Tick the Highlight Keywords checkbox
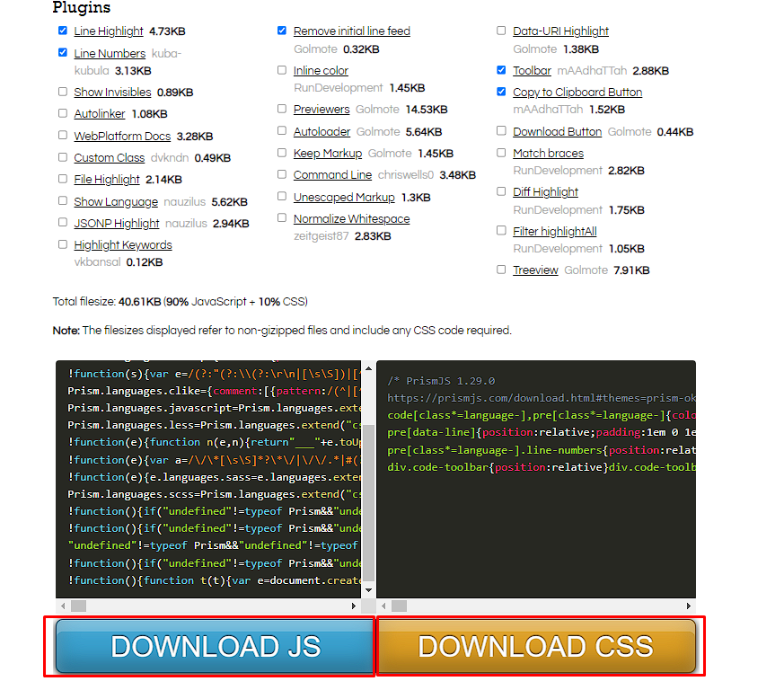784x690 pixels. 63,244
